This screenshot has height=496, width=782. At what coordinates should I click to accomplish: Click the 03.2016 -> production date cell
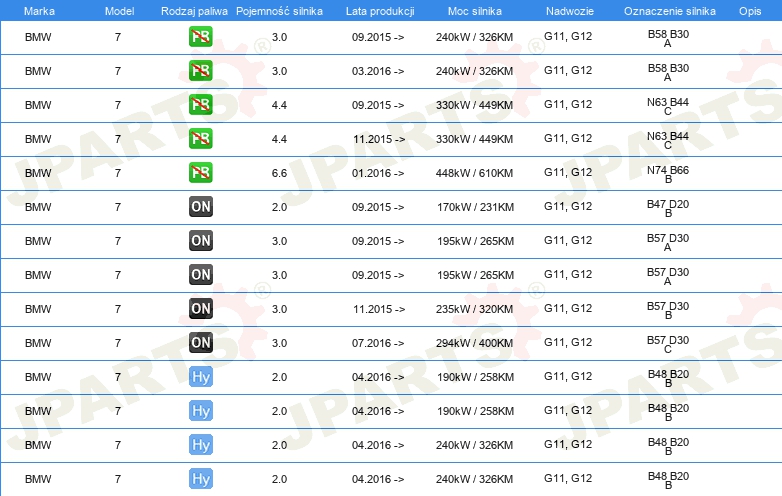(378, 71)
